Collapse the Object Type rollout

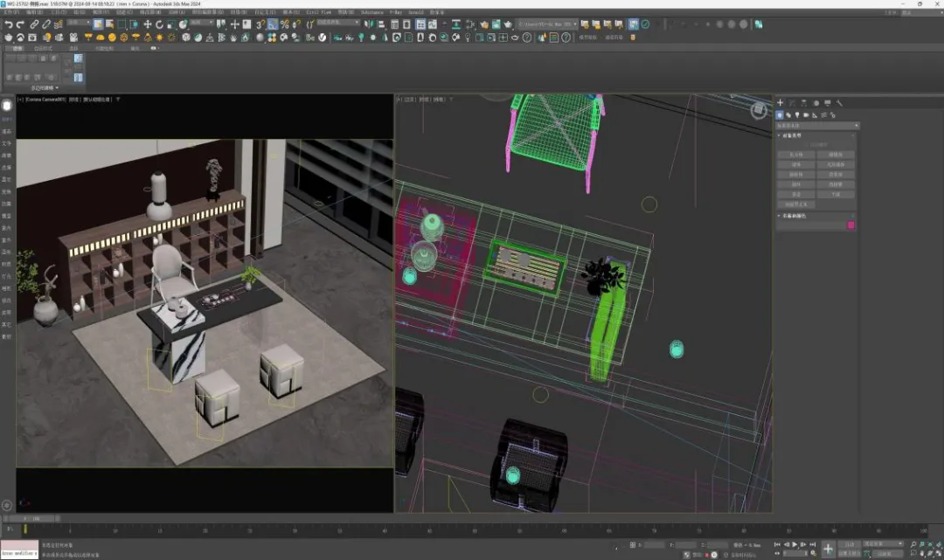tap(780, 135)
